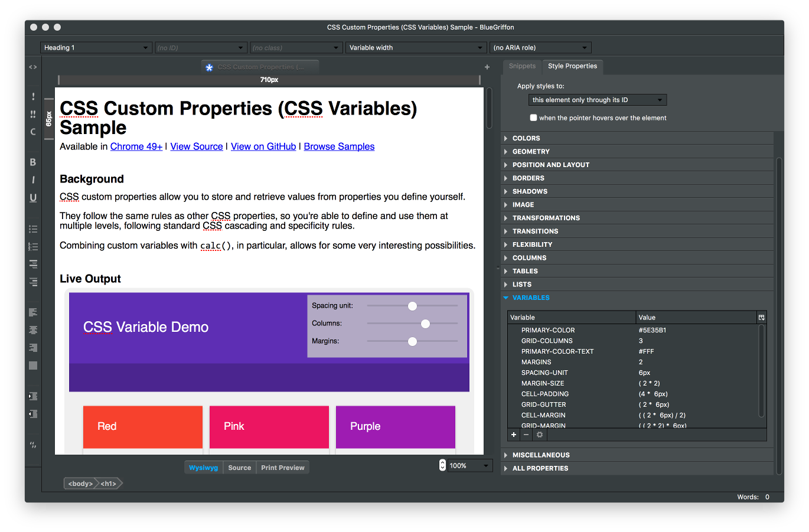
Task: Center-align text using left toolbar icon
Action: tap(33, 330)
